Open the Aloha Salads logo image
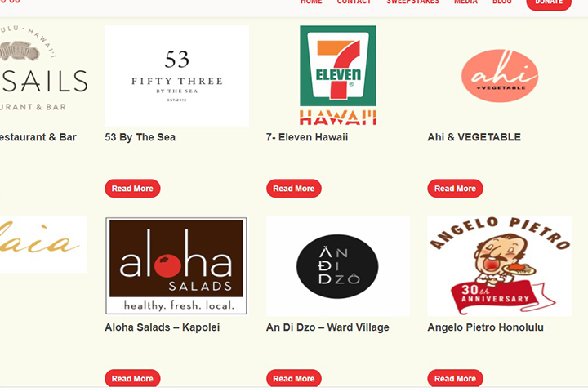The width and height of the screenshot is (588, 392). point(176,265)
